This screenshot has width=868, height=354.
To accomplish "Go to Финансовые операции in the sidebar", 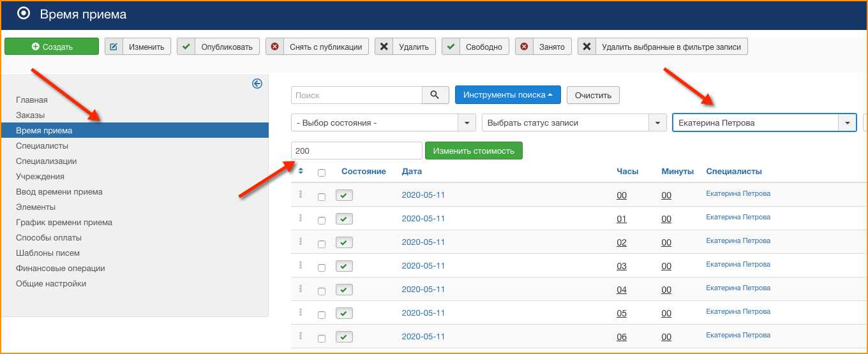I will click(x=61, y=269).
